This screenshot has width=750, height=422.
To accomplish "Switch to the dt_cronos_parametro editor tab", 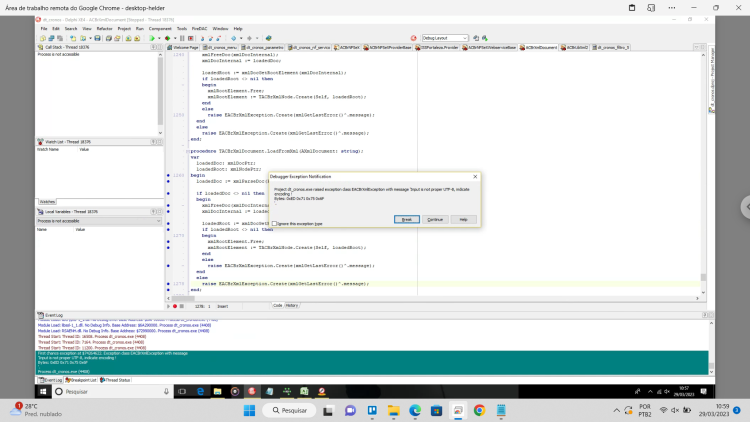I will pos(262,47).
